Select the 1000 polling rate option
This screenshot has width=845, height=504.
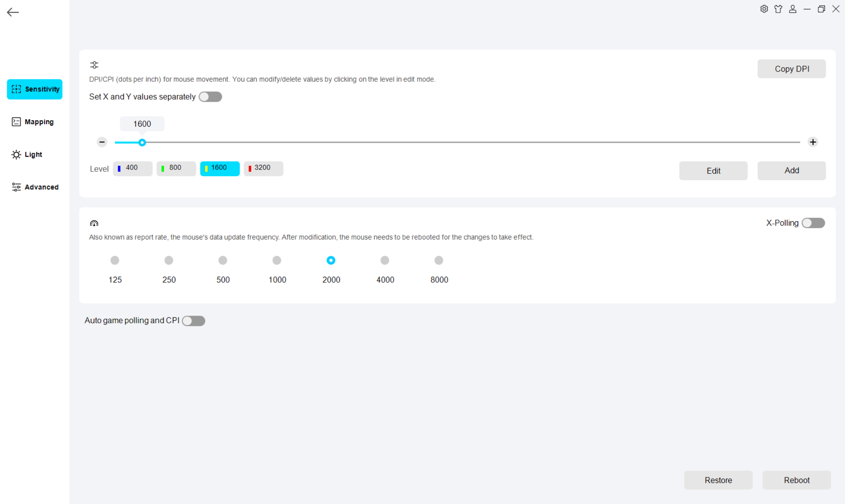277,261
